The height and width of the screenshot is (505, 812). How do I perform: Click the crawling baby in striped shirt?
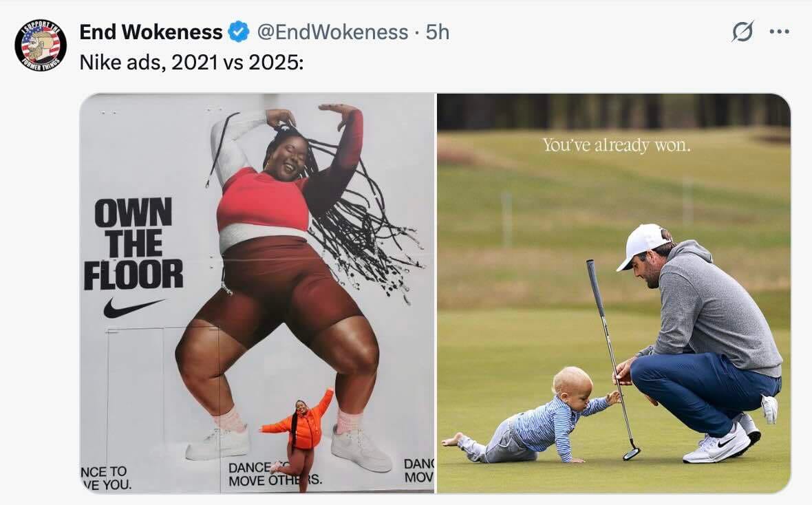click(x=532, y=416)
